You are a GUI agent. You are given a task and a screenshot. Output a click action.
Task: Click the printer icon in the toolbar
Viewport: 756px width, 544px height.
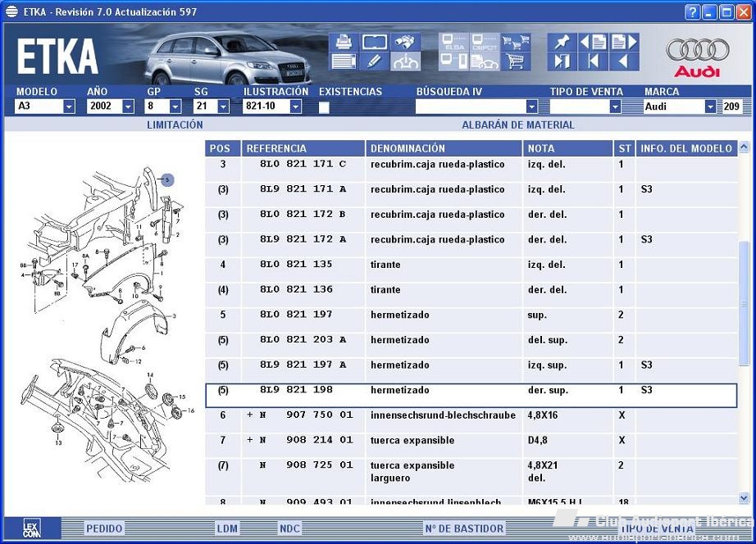[344, 42]
